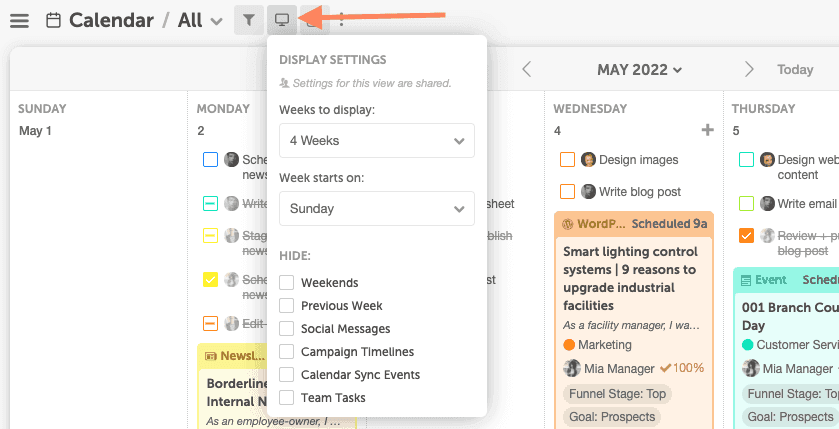Enable Hide Calendar Sync Events checkbox

[287, 374]
